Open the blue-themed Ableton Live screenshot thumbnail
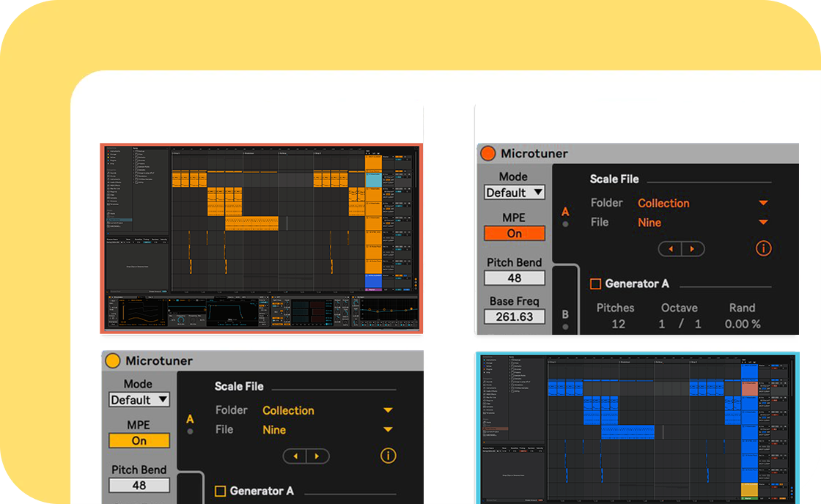The image size is (821, 504). coord(637,428)
